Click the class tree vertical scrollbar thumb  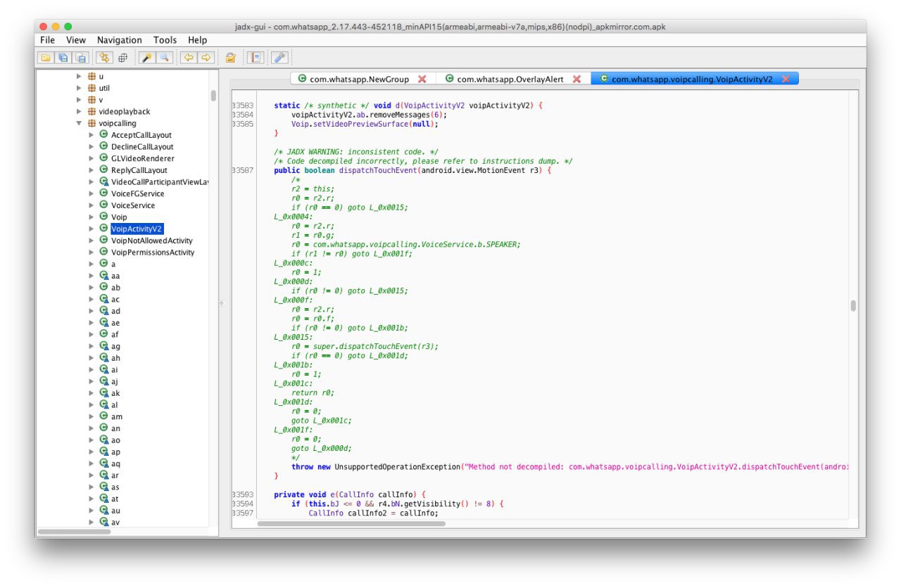point(213,96)
